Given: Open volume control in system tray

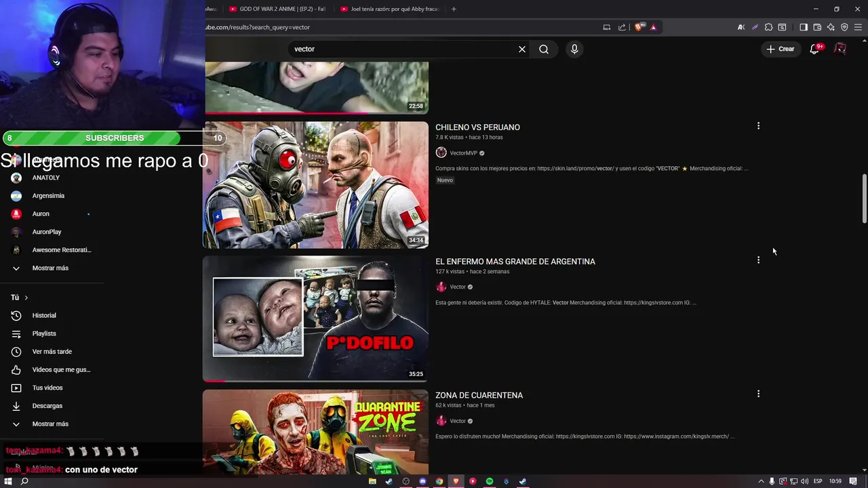Looking at the screenshot, I should pos(804,481).
